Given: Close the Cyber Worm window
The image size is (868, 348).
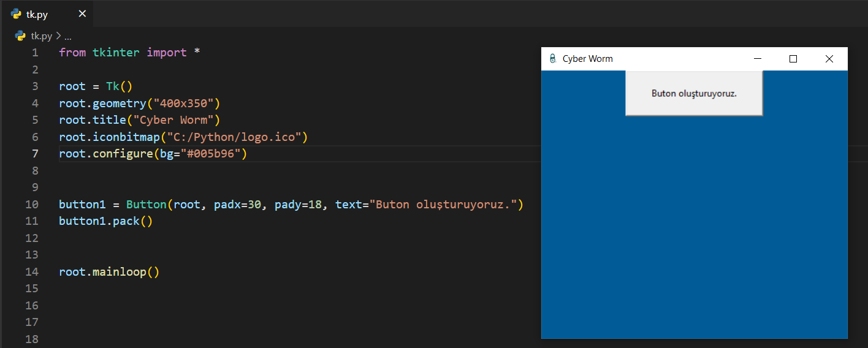Looking at the screenshot, I should [x=829, y=59].
